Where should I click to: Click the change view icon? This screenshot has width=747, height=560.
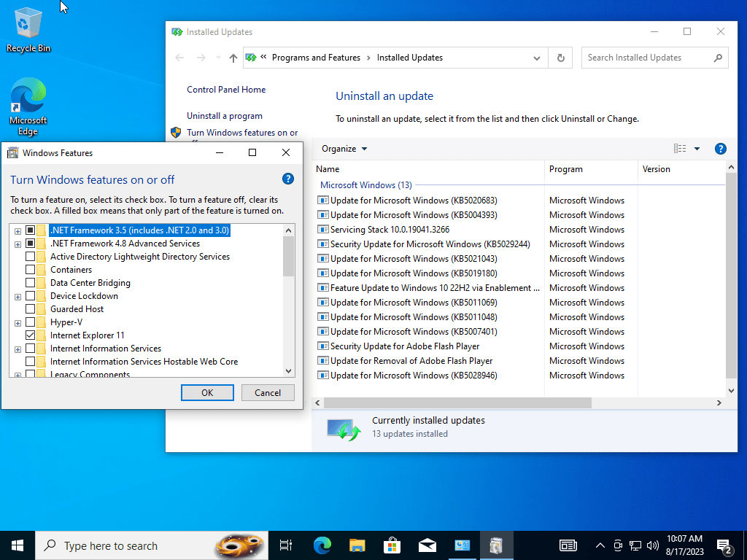(680, 149)
